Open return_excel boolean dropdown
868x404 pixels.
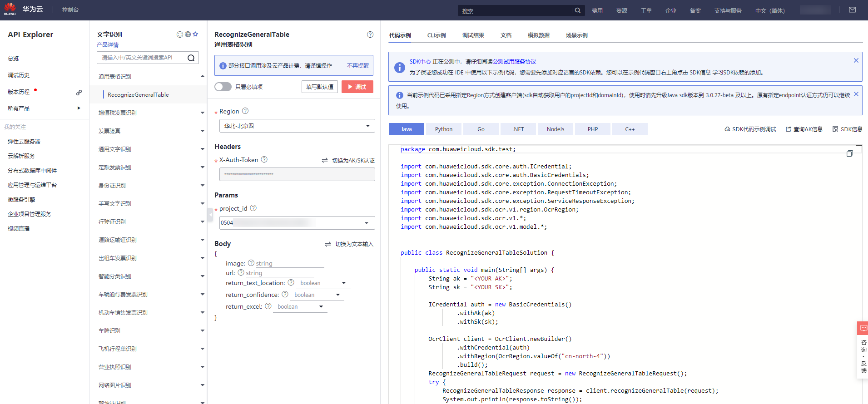pyautogui.click(x=300, y=306)
